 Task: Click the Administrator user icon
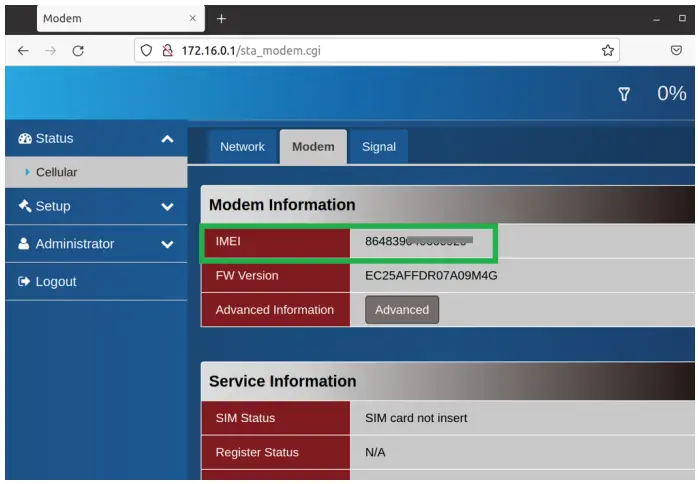coord(24,244)
